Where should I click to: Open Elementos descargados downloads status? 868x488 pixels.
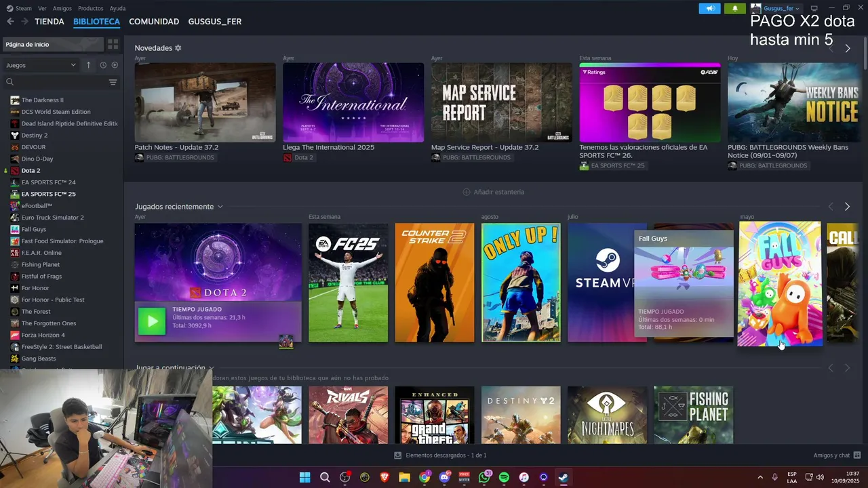pyautogui.click(x=441, y=455)
